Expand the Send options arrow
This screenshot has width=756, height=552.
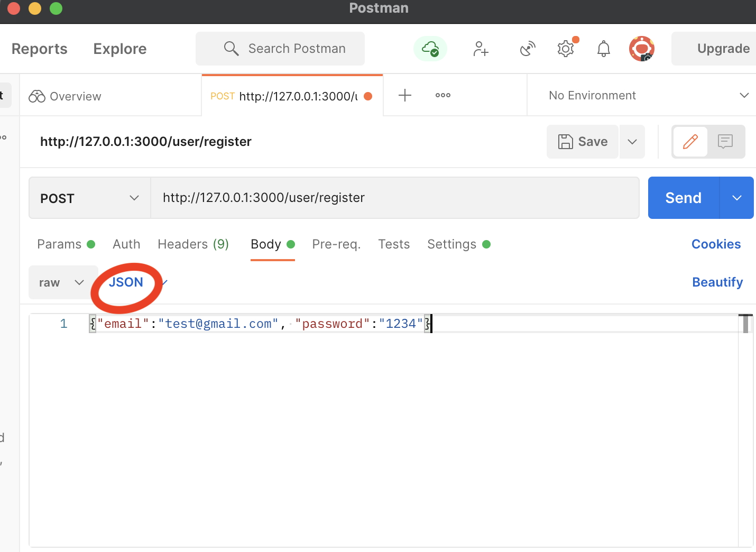click(x=737, y=198)
